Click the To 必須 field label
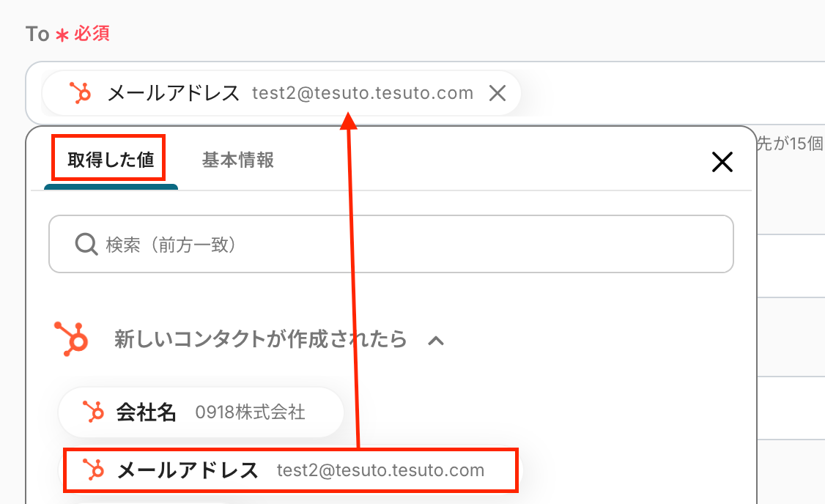This screenshot has width=825, height=504. pos(67,34)
